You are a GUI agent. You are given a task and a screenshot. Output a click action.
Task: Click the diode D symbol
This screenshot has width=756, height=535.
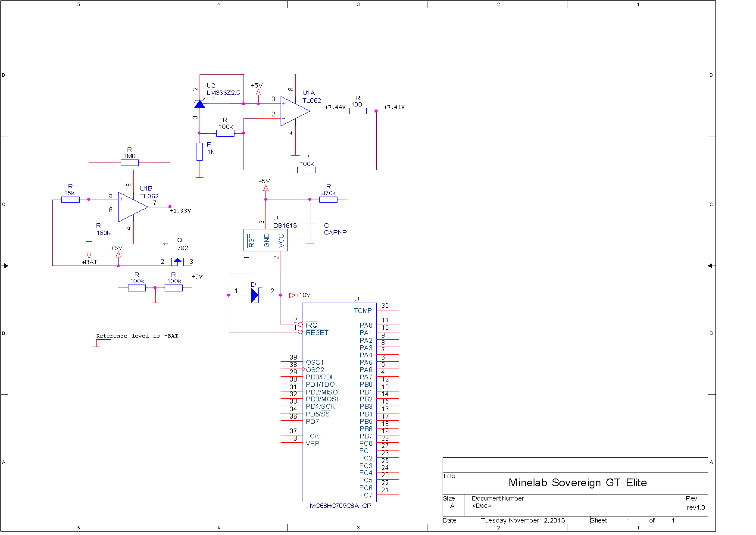(255, 295)
